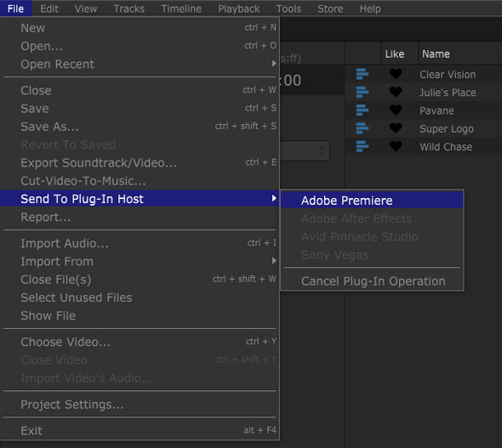Screen dimensions: 502x448
Task: Sort the list by the Name column
Action: (459, 54)
